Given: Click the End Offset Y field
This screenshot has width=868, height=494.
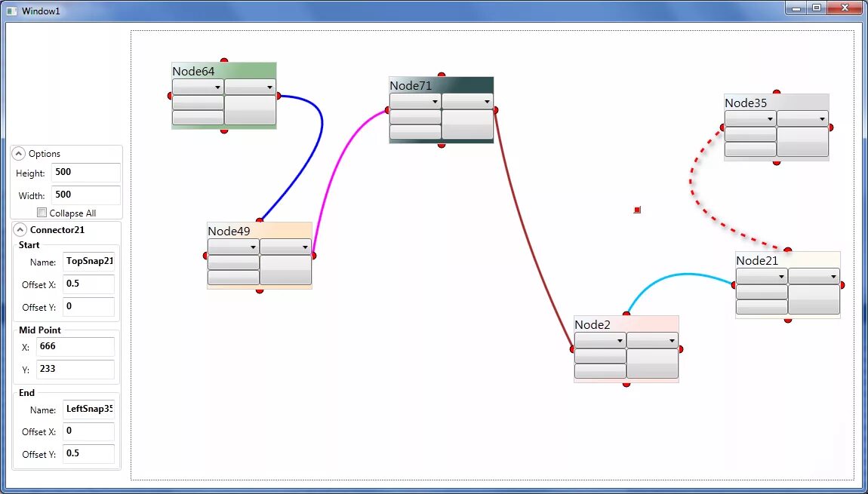Looking at the screenshot, I should [x=88, y=454].
